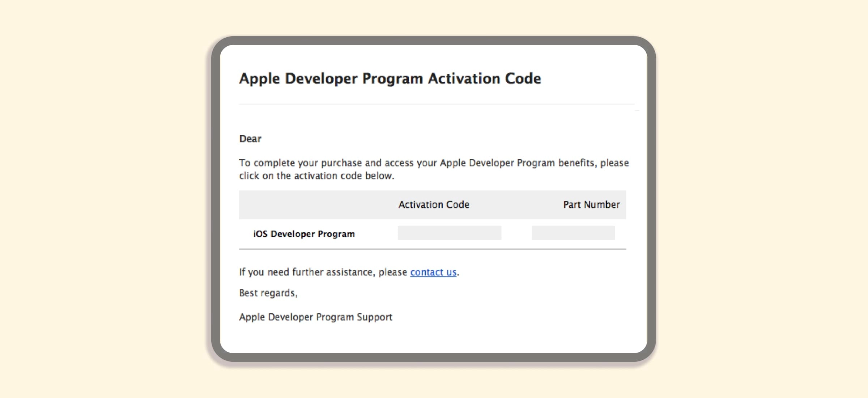Click the word 'benefits' in the paragraph
The height and width of the screenshot is (398, 868).
tap(576, 163)
